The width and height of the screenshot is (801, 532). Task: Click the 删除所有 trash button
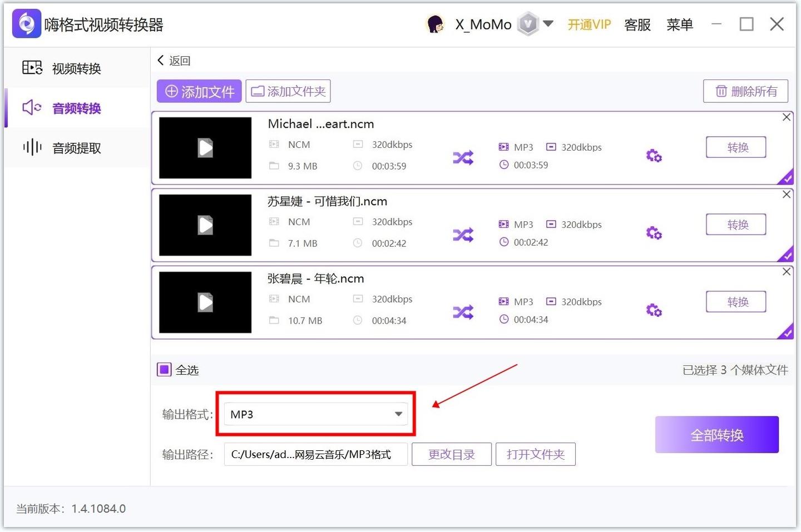click(745, 91)
